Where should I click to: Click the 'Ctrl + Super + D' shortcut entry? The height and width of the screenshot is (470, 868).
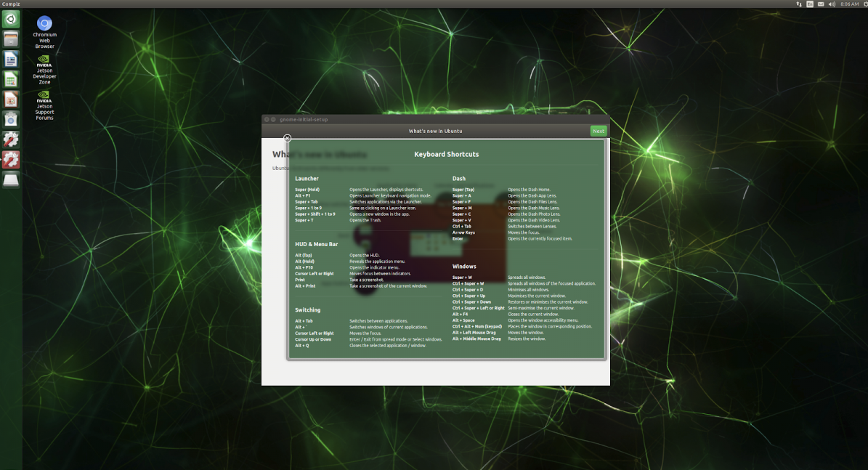(468, 290)
